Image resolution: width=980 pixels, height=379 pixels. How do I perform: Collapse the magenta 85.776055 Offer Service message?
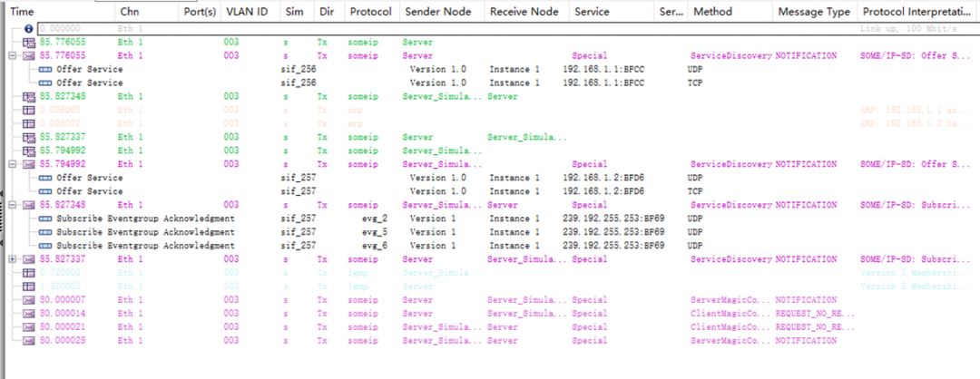(x=13, y=55)
